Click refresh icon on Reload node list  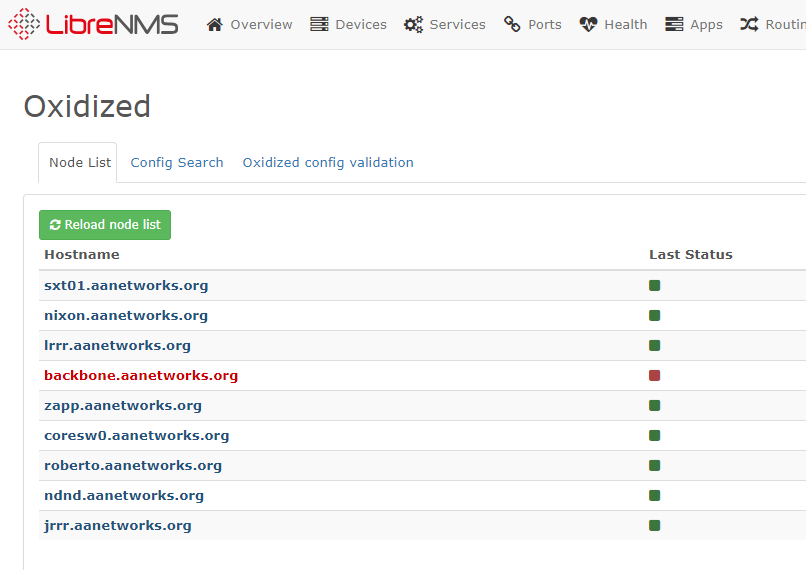click(x=55, y=225)
